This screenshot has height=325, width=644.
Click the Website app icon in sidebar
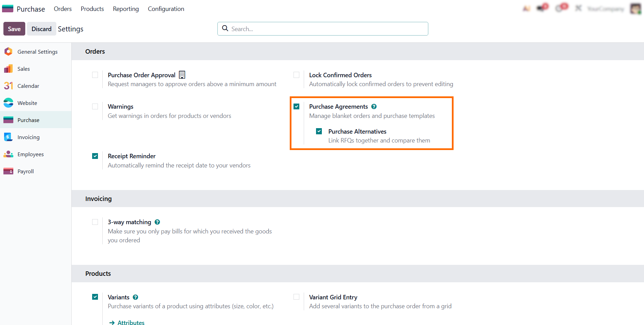[x=8, y=103]
